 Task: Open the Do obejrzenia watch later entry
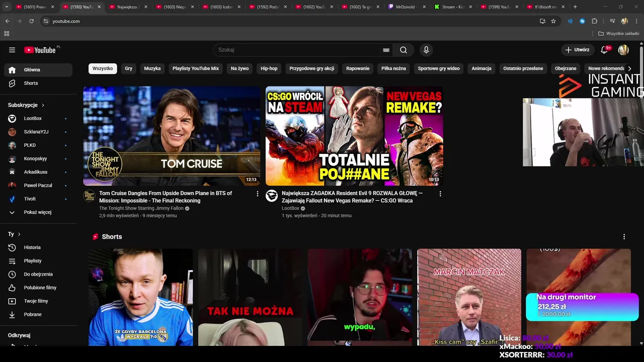pyautogui.click(x=38, y=275)
